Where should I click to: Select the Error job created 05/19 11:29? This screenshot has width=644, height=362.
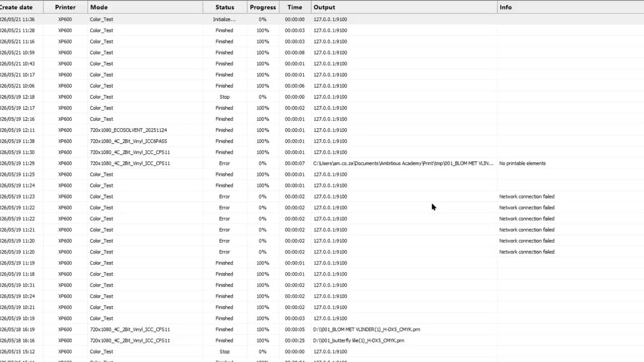pos(322,163)
